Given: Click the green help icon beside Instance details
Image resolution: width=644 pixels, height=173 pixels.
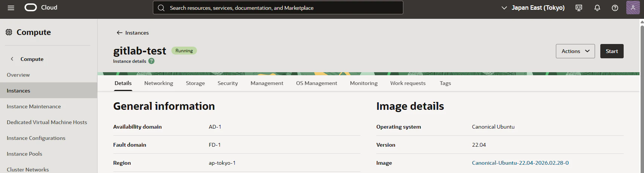Looking at the screenshot, I should pyautogui.click(x=151, y=61).
